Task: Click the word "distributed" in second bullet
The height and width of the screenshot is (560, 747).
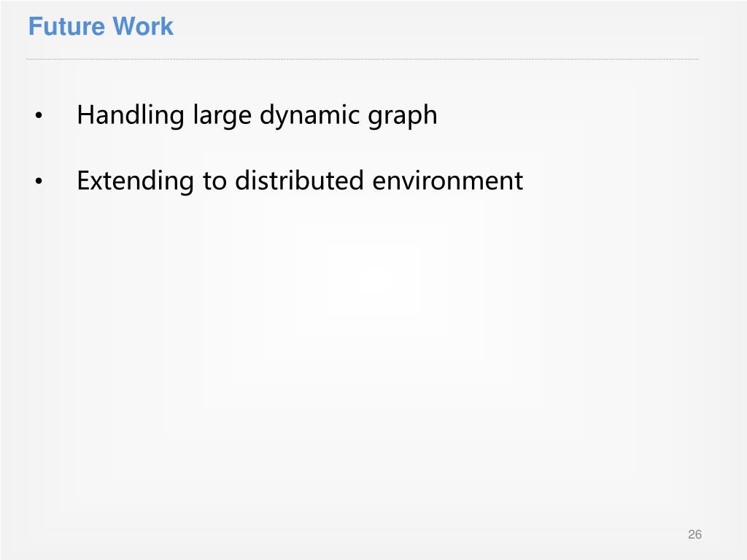Action: point(299,181)
